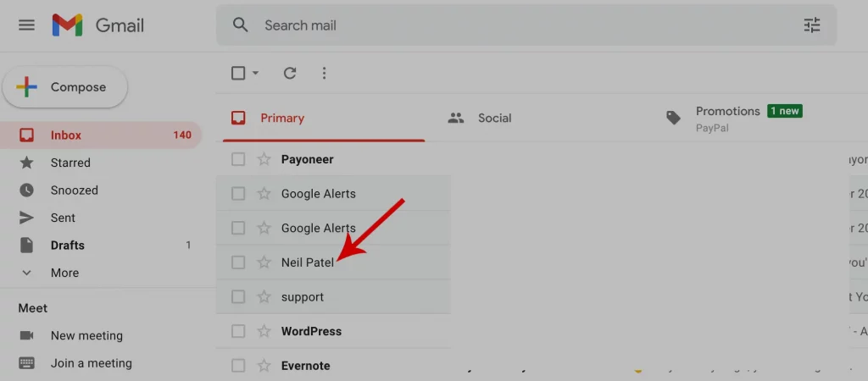Show search options filter icon
The image size is (868, 381).
[811, 25]
